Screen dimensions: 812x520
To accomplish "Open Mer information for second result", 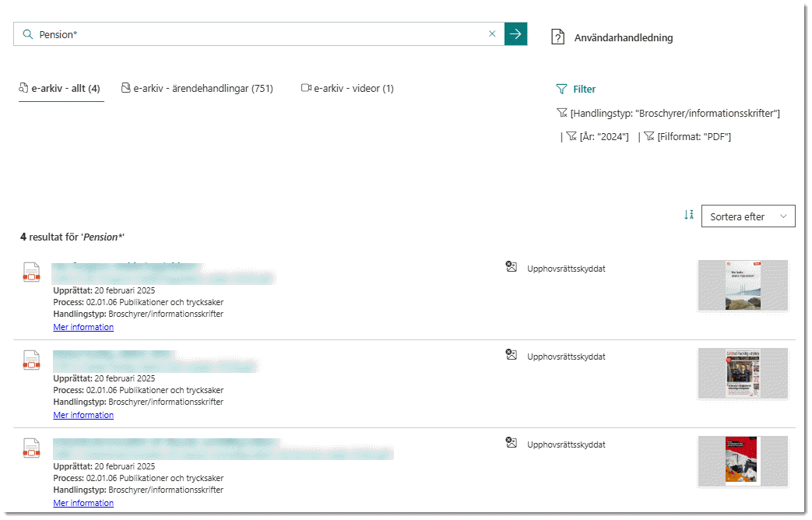I will tap(83, 416).
